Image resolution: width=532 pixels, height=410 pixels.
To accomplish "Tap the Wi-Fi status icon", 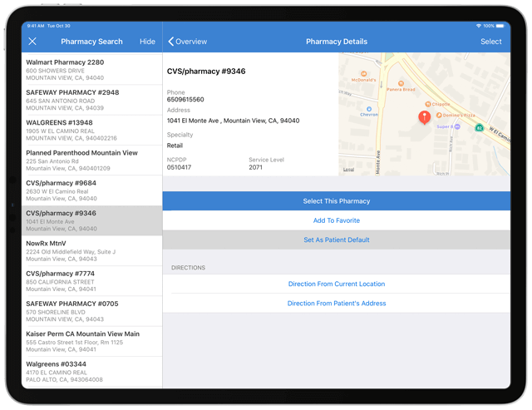I will click(479, 26).
